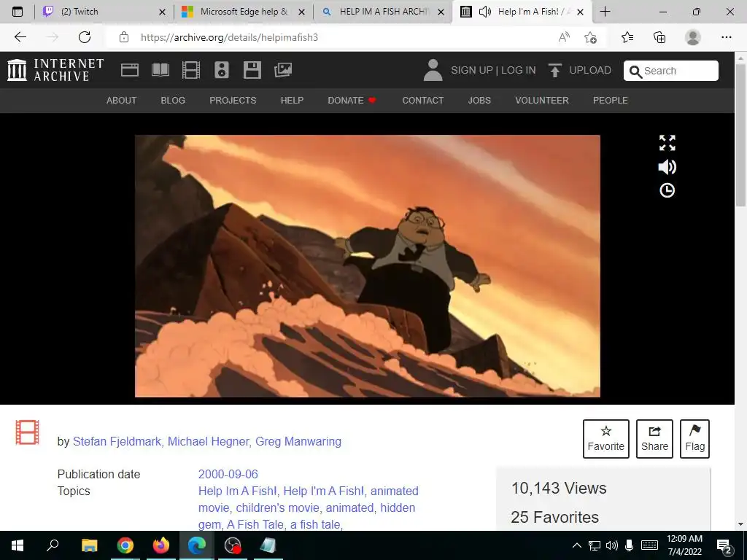The height and width of the screenshot is (560, 747).
Task: View site information via the lock icon
Action: coord(124,37)
